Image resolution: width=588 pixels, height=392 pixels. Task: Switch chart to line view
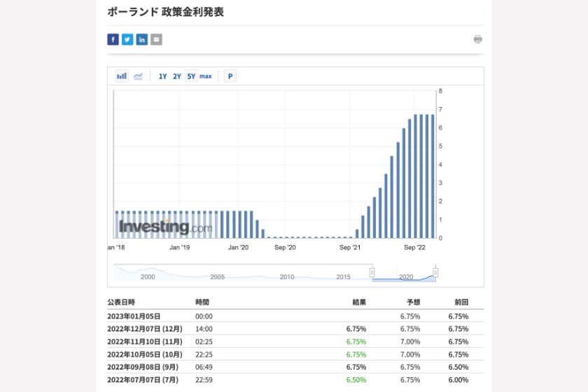(138, 76)
